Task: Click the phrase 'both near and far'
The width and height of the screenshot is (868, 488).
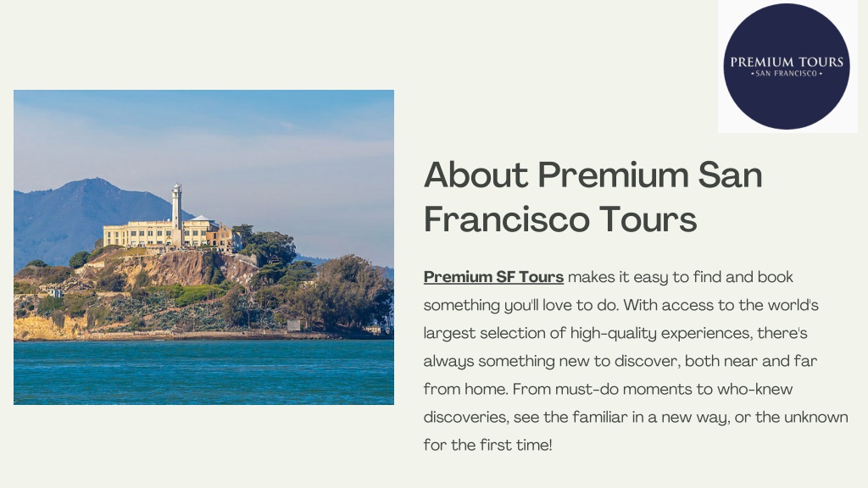Action: 751,361
